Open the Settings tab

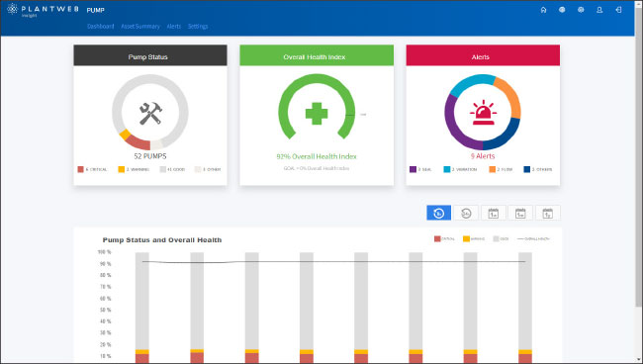point(198,27)
